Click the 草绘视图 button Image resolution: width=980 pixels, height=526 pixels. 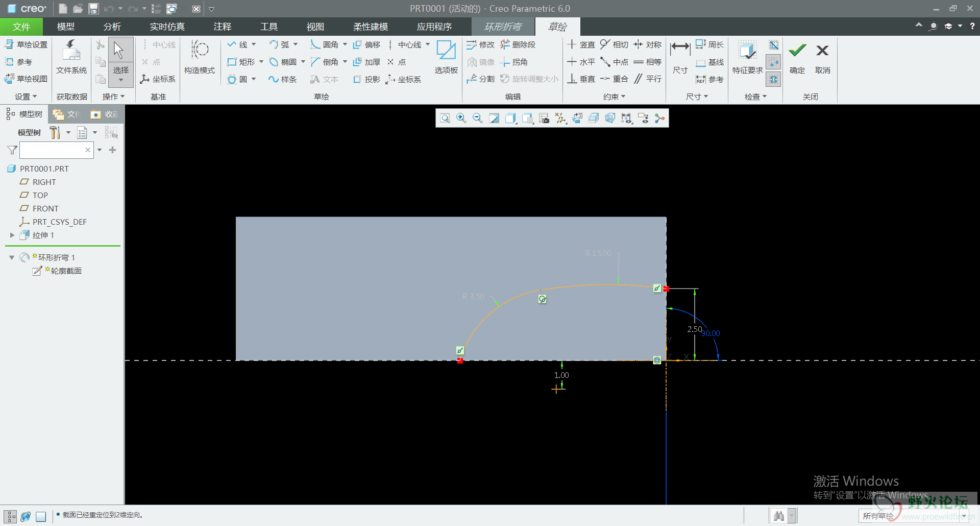[x=26, y=79]
